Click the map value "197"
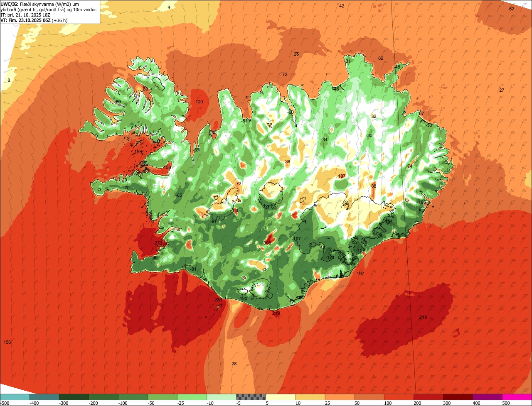Viewport: 532px width, 406px height. [x=360, y=274]
